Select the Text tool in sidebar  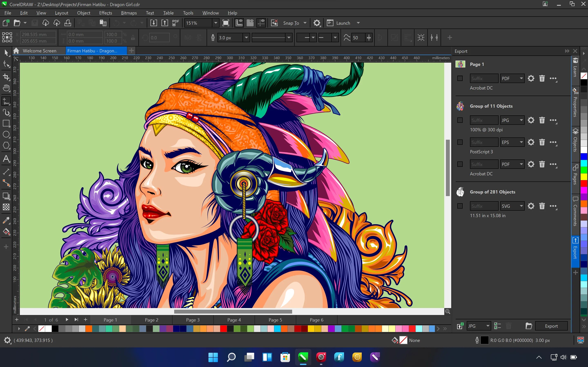[x=6, y=158]
